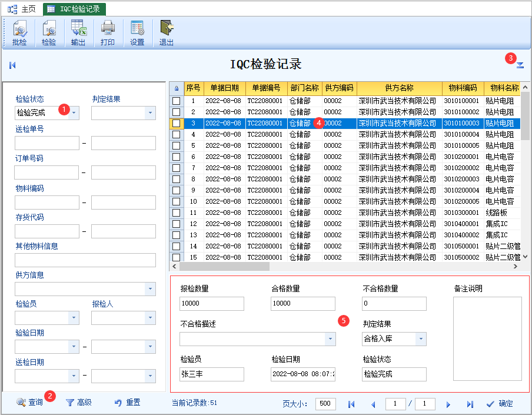The height and width of the screenshot is (415, 532).
Task: Click the current page number field
Action: tap(395, 404)
